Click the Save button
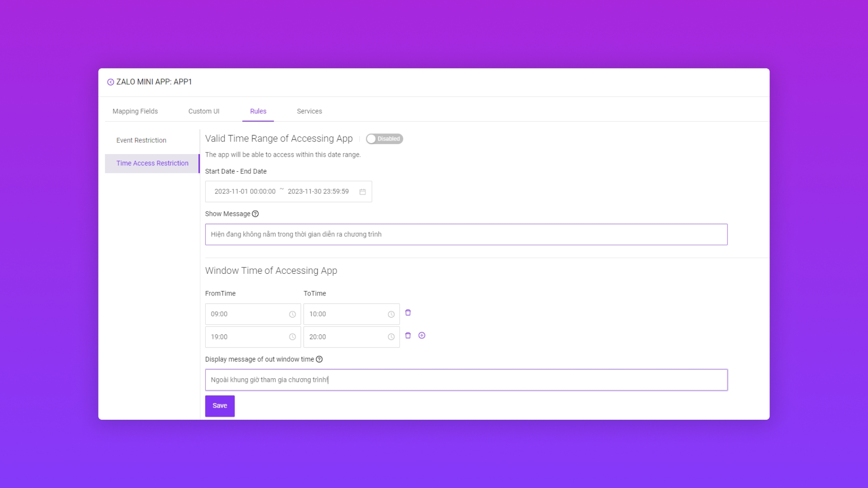This screenshot has width=868, height=488. [x=220, y=406]
